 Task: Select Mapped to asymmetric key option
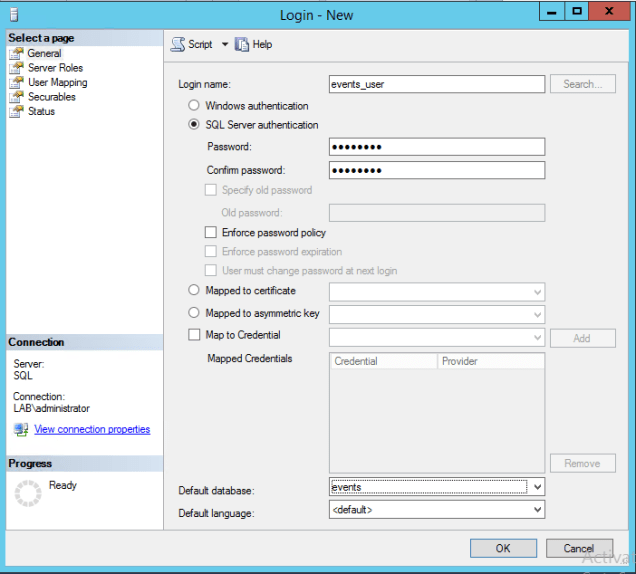(194, 313)
